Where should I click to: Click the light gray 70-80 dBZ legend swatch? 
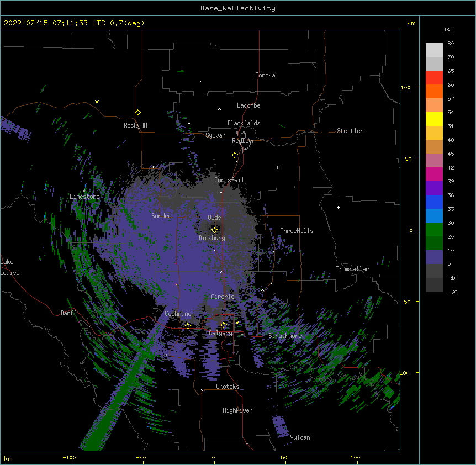tap(434, 50)
